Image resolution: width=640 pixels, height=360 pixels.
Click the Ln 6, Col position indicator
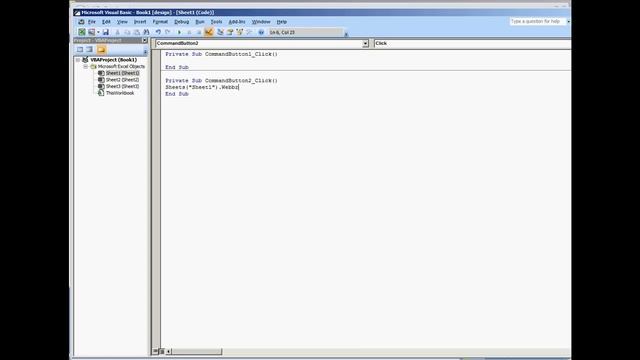tap(305, 32)
